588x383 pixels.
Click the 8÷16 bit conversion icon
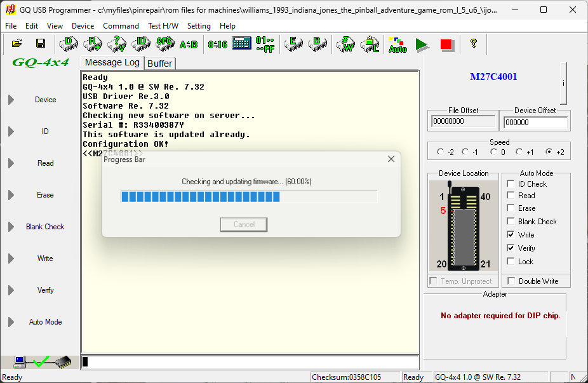[218, 44]
